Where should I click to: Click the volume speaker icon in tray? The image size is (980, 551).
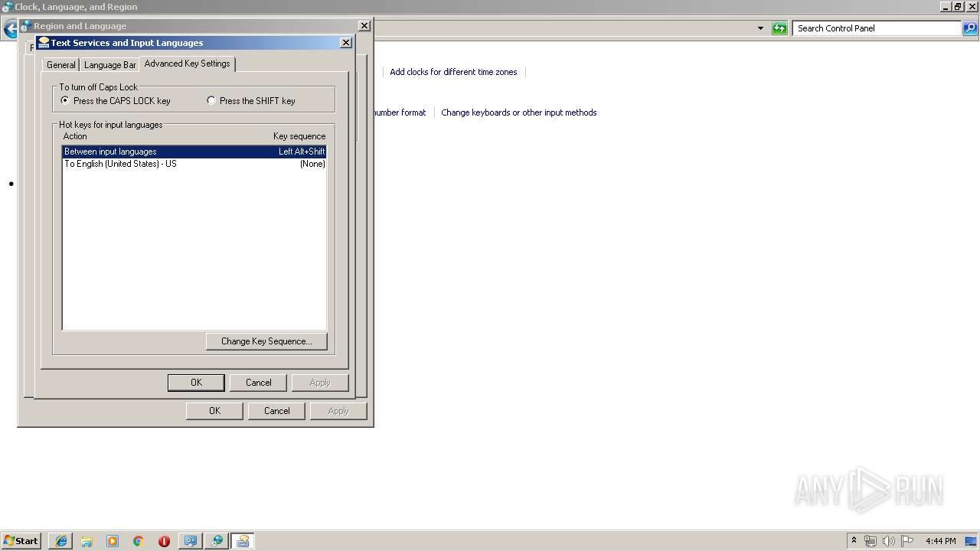(889, 541)
